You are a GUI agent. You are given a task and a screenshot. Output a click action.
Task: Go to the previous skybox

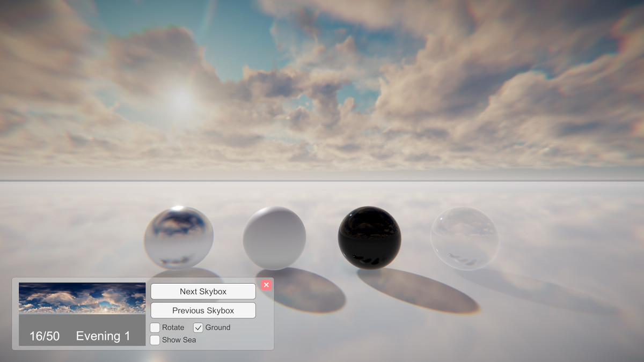(x=203, y=310)
